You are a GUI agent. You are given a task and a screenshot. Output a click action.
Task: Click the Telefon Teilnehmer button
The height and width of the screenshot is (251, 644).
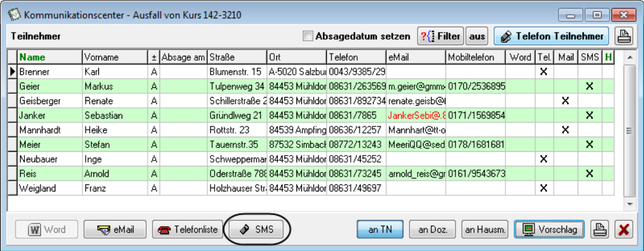tap(551, 36)
